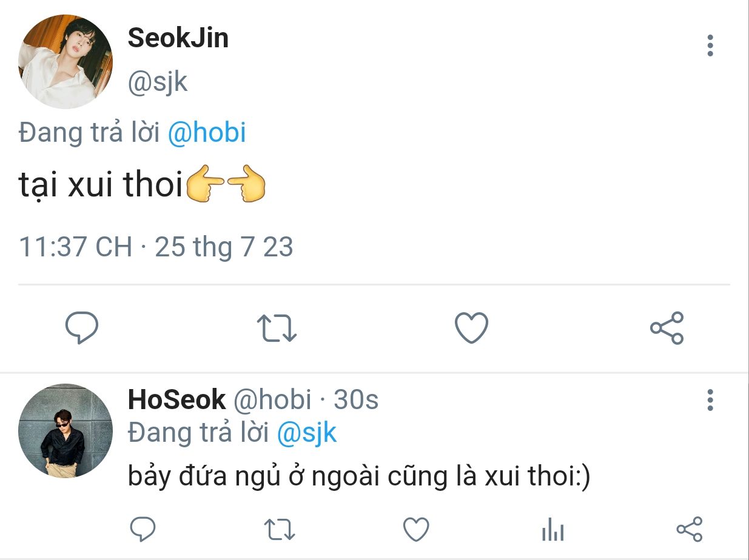Open HoSeok's profile picture
The height and width of the screenshot is (560, 749).
65,431
